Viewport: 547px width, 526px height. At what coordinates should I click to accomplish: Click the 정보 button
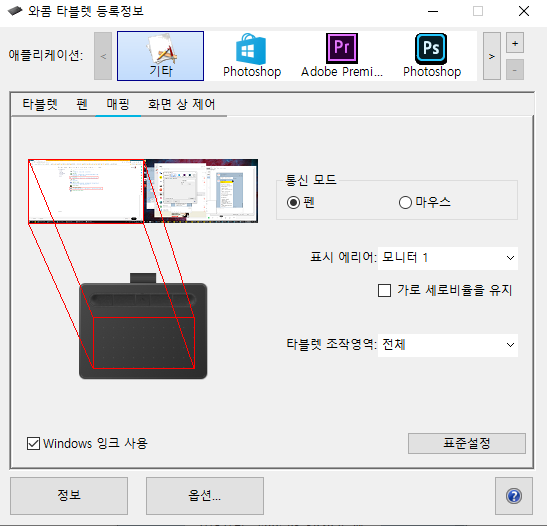(x=69, y=496)
